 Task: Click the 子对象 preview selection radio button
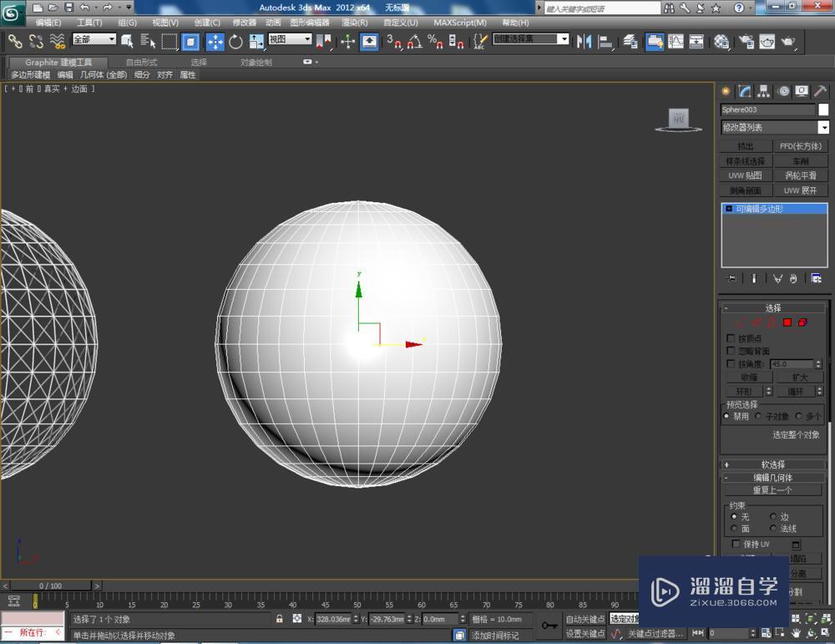pyautogui.click(x=757, y=416)
